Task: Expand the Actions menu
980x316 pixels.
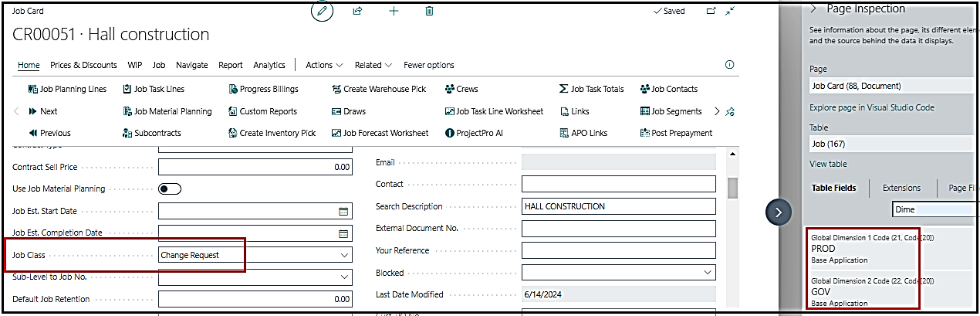Action: pyautogui.click(x=323, y=65)
